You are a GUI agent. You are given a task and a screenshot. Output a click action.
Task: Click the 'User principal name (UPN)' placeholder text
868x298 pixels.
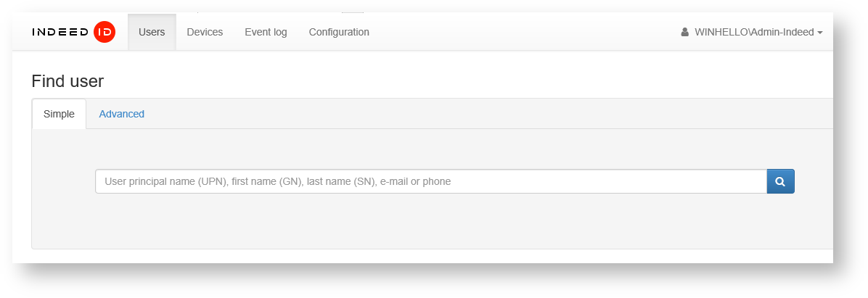[165, 181]
